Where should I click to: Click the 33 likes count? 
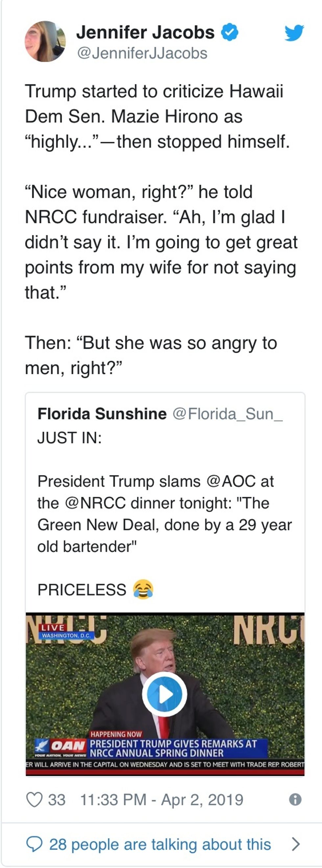[x=57, y=800]
